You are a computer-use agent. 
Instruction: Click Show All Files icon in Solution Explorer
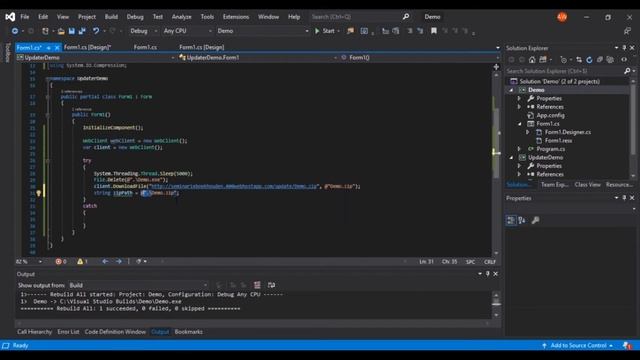pyautogui.click(x=610, y=60)
